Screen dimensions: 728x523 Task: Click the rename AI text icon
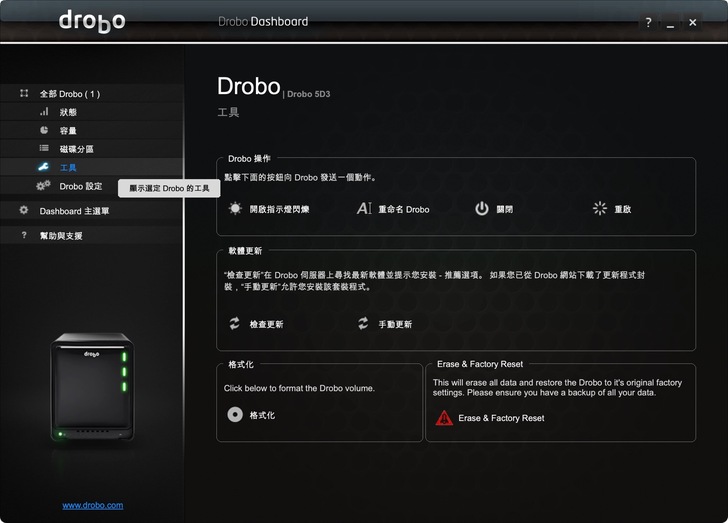coord(364,209)
